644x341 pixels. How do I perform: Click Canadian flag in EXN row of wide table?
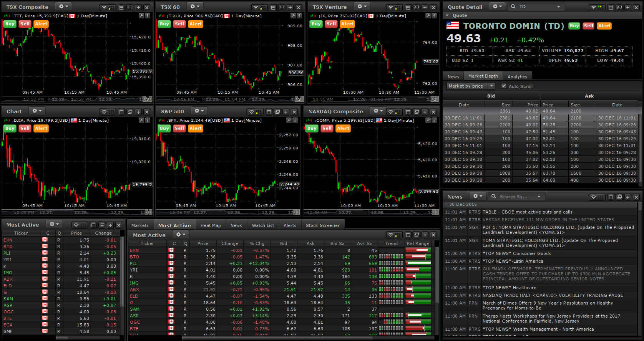171,250
